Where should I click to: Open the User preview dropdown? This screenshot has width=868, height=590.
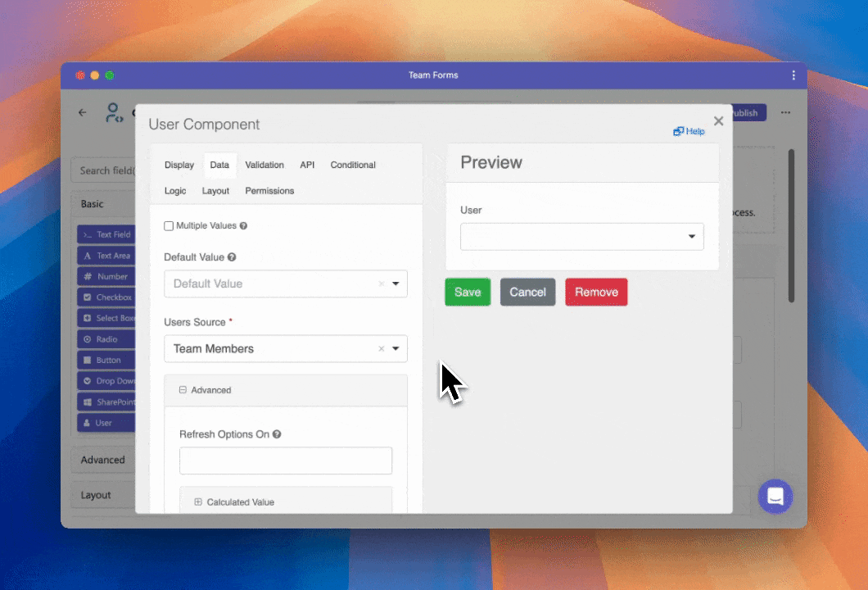pyautogui.click(x=581, y=237)
